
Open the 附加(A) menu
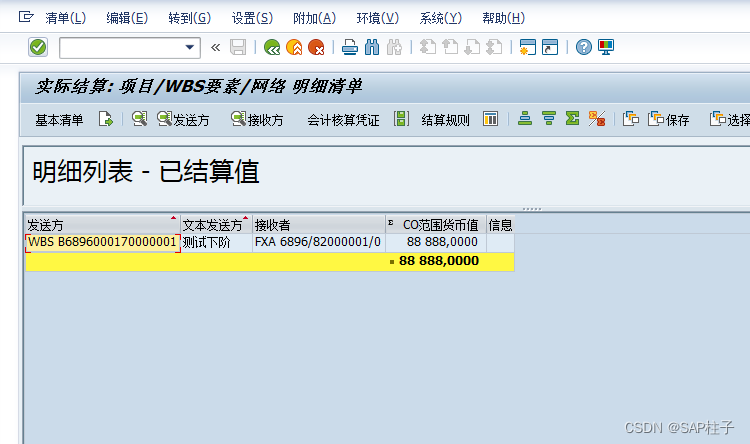coord(314,18)
